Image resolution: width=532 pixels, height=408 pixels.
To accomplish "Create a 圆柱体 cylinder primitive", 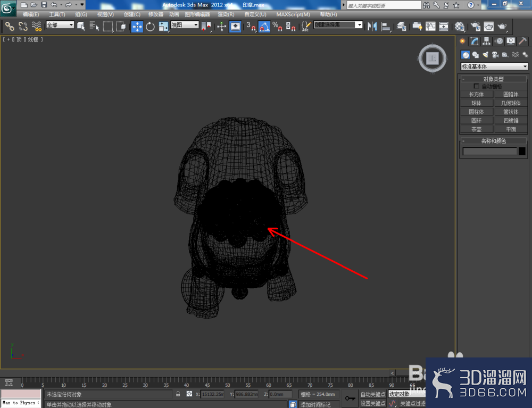I will pos(476,112).
